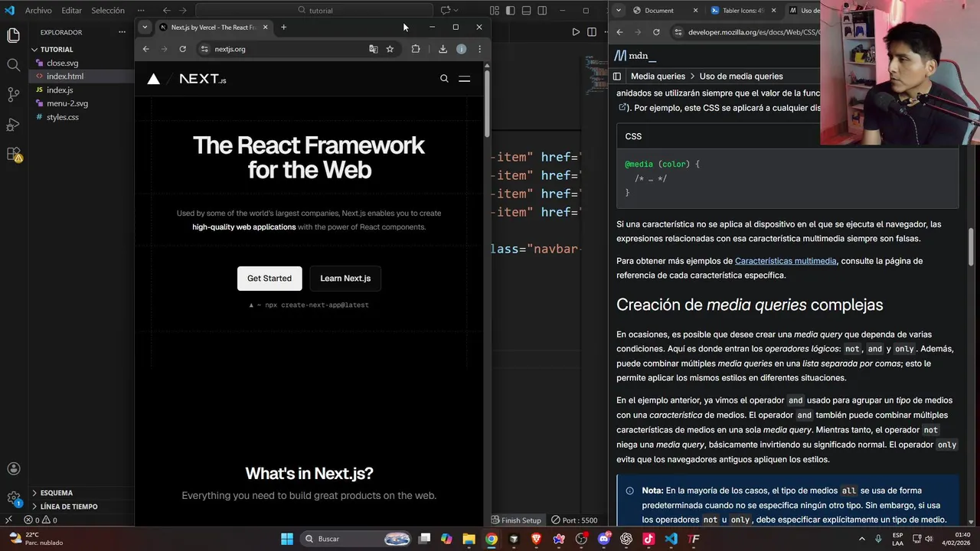Open the browser downloads icon
Image resolution: width=980 pixels, height=551 pixels.
(x=443, y=49)
